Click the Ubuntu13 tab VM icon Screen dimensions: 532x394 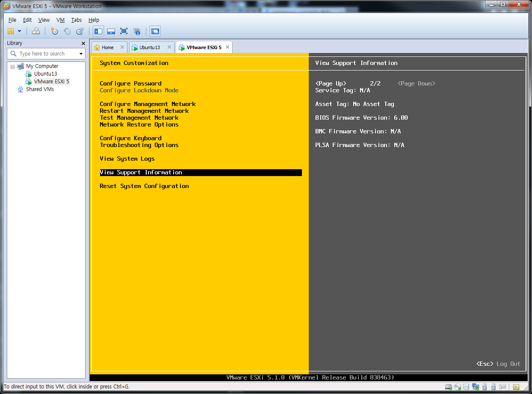(134, 47)
